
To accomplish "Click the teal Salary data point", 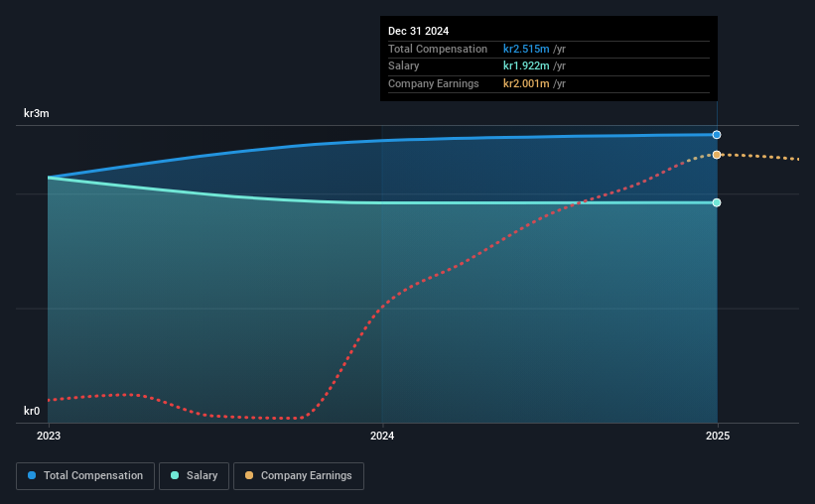I will coord(717,202).
